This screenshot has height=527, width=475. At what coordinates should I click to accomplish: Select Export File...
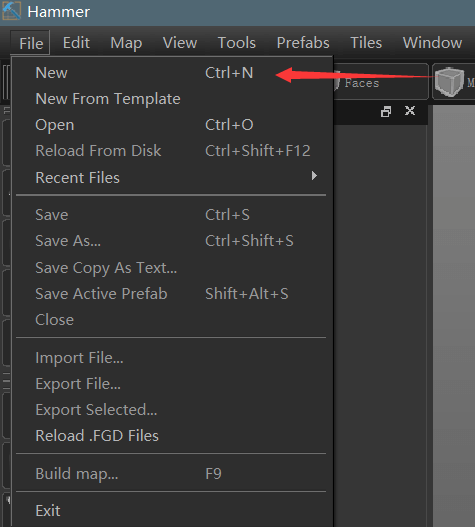[171, 384]
